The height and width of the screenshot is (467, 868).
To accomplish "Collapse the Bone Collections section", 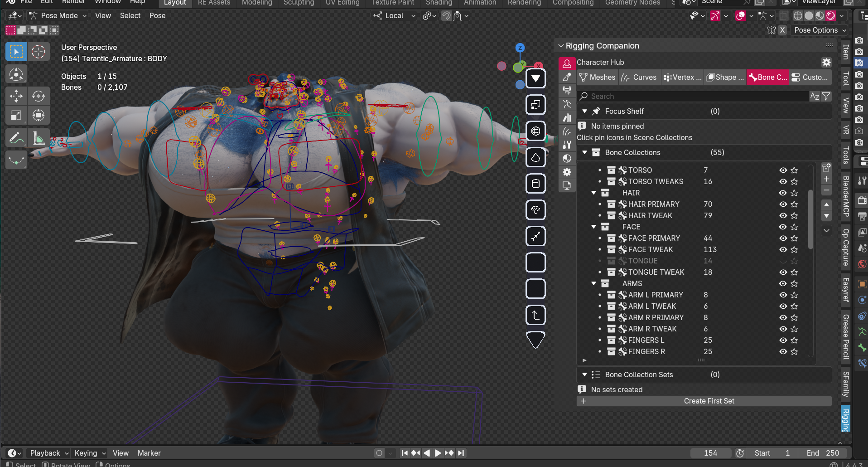I will (585, 152).
